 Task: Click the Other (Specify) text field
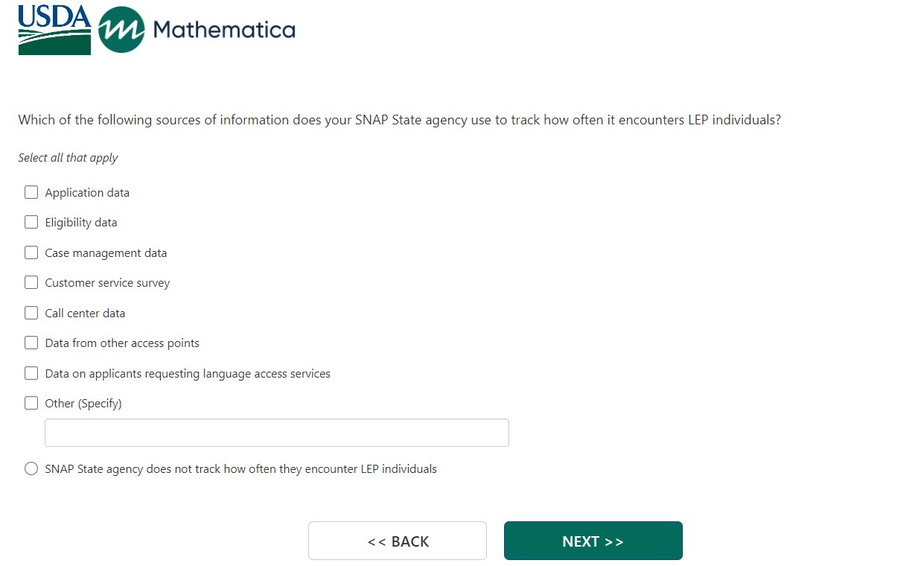276,433
